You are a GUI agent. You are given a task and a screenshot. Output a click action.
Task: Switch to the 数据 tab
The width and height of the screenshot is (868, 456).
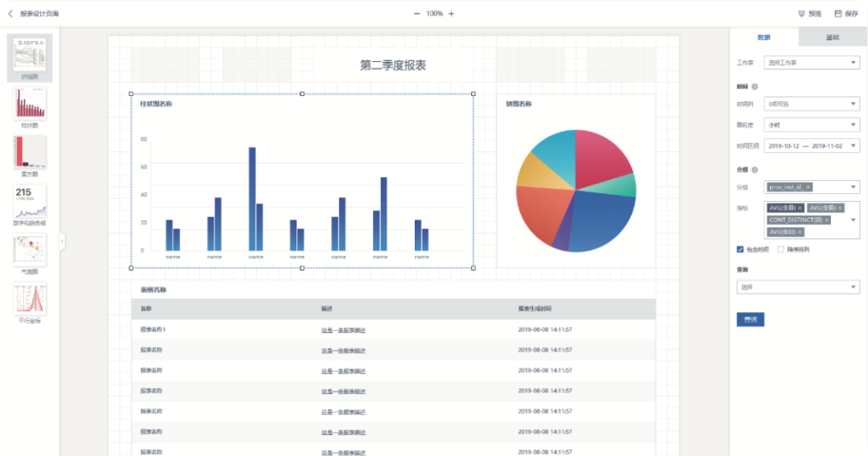(x=764, y=37)
